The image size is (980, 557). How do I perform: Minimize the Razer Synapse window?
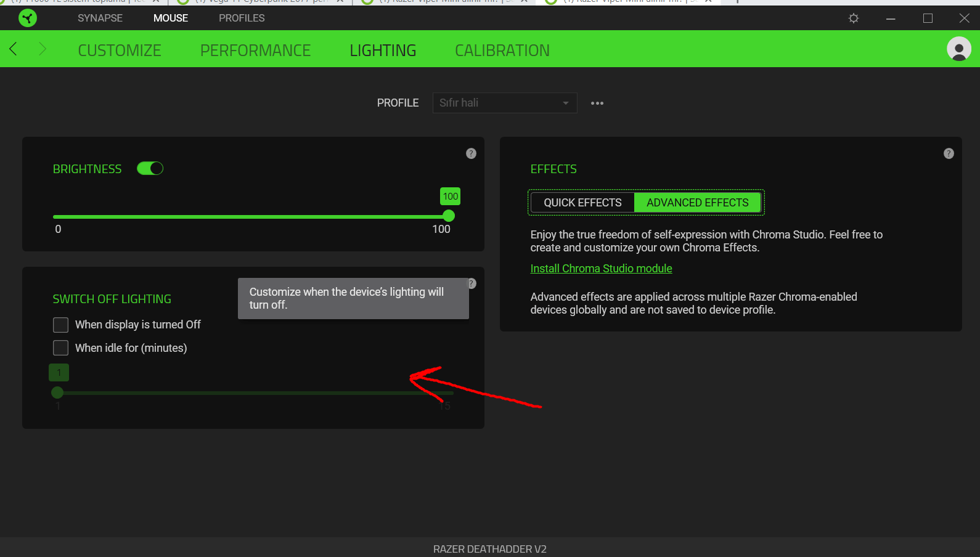pos(891,18)
